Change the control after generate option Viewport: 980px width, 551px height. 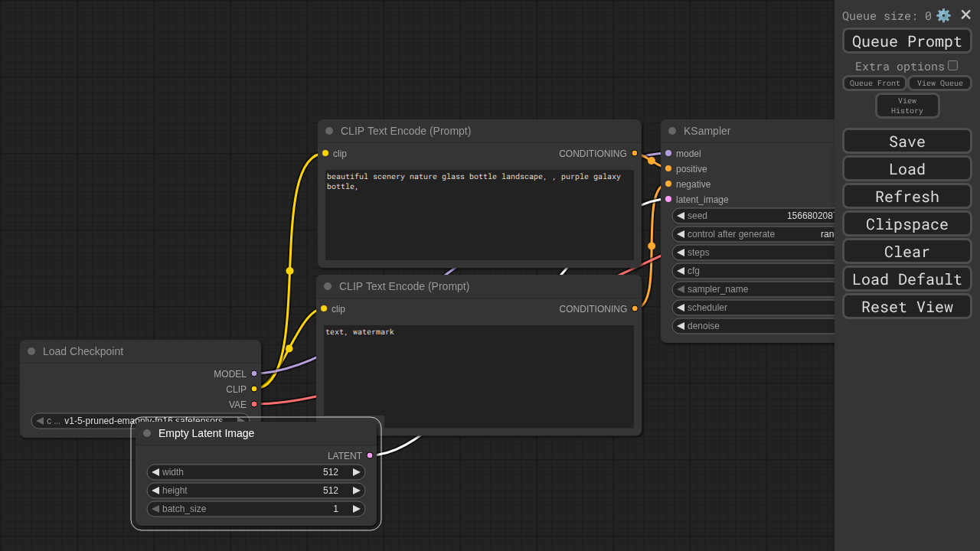(754, 234)
